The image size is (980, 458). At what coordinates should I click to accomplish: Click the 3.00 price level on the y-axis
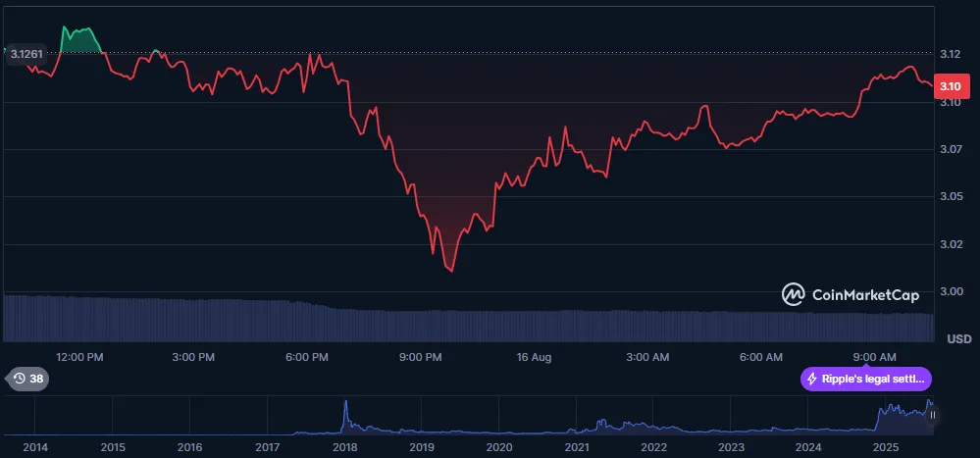[x=950, y=291]
